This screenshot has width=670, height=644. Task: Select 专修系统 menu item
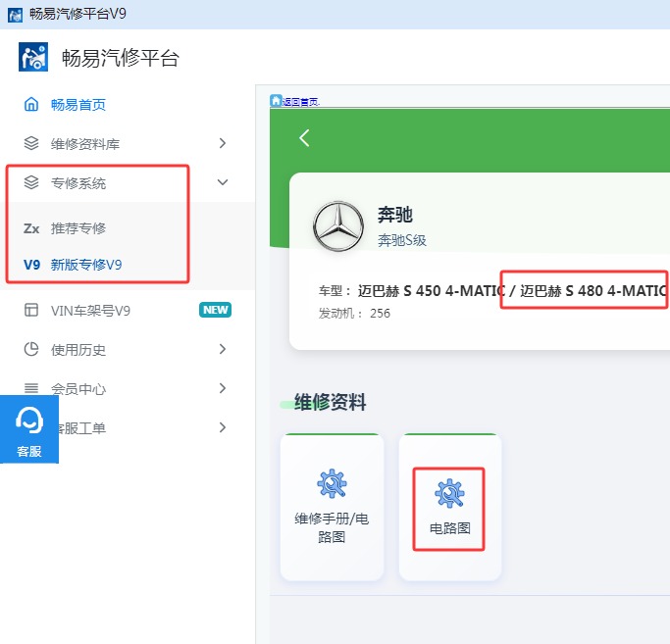coord(78,183)
